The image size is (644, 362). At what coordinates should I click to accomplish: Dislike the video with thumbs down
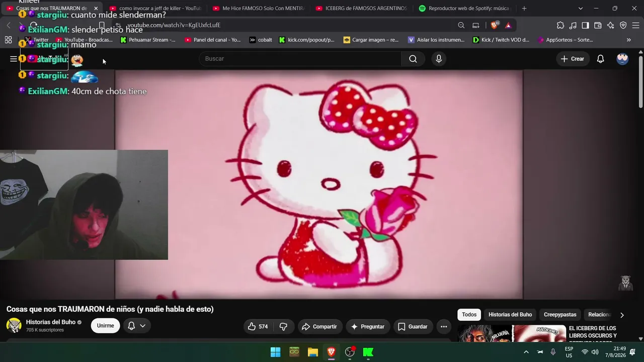coord(283,327)
